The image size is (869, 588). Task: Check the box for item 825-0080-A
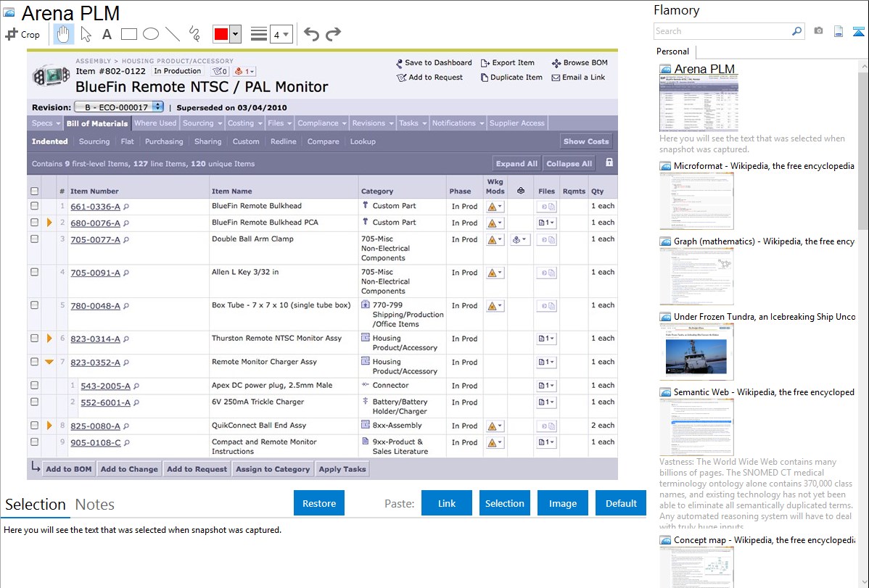point(34,425)
